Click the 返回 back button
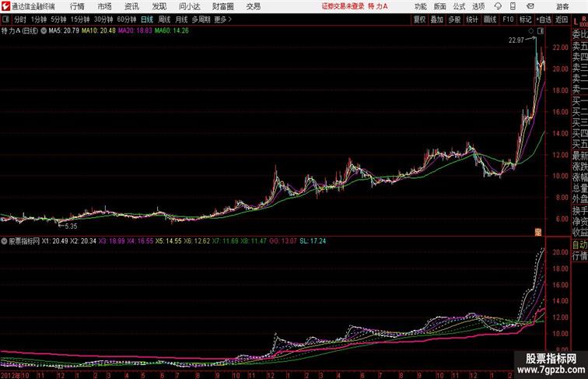The height and width of the screenshot is (379, 588). tap(562, 19)
